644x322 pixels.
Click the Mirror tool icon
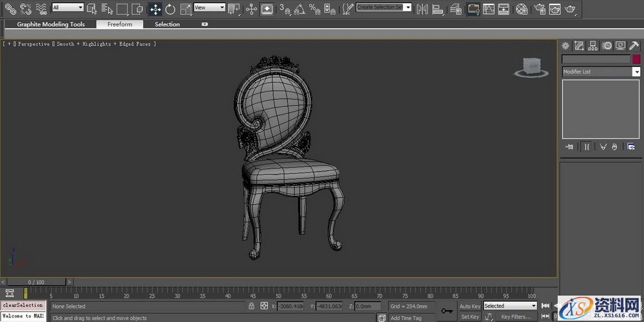pyautogui.click(x=422, y=9)
